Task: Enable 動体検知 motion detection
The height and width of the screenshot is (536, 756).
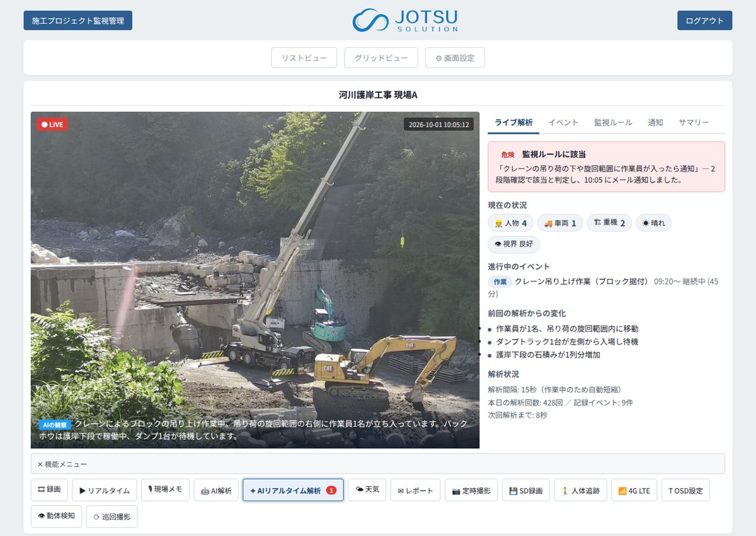Action: tap(56, 516)
